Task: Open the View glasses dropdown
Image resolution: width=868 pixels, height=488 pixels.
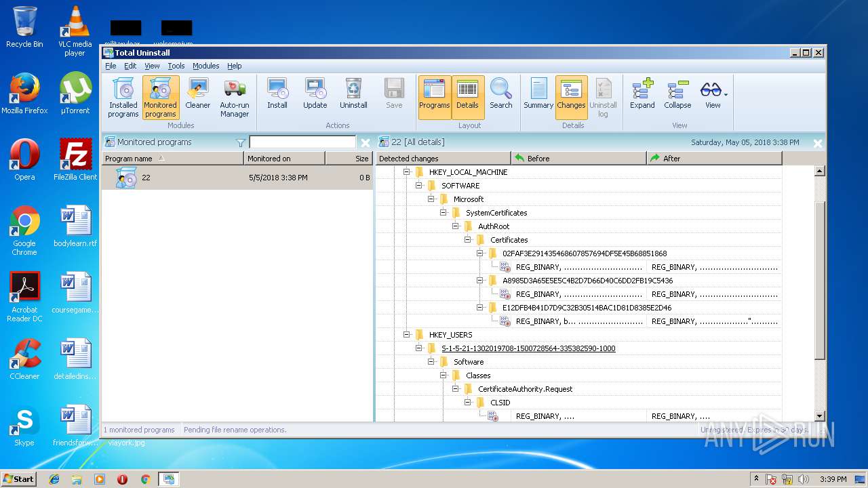Action: coord(713,94)
